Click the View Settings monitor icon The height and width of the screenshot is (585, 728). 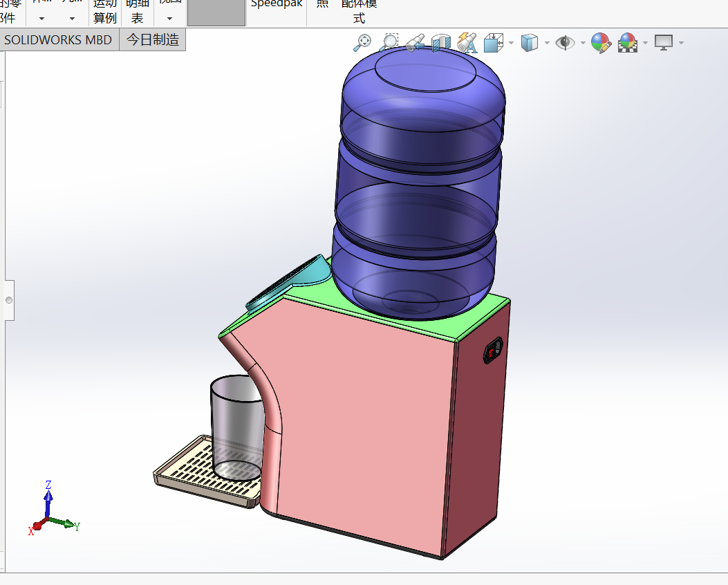click(x=664, y=43)
